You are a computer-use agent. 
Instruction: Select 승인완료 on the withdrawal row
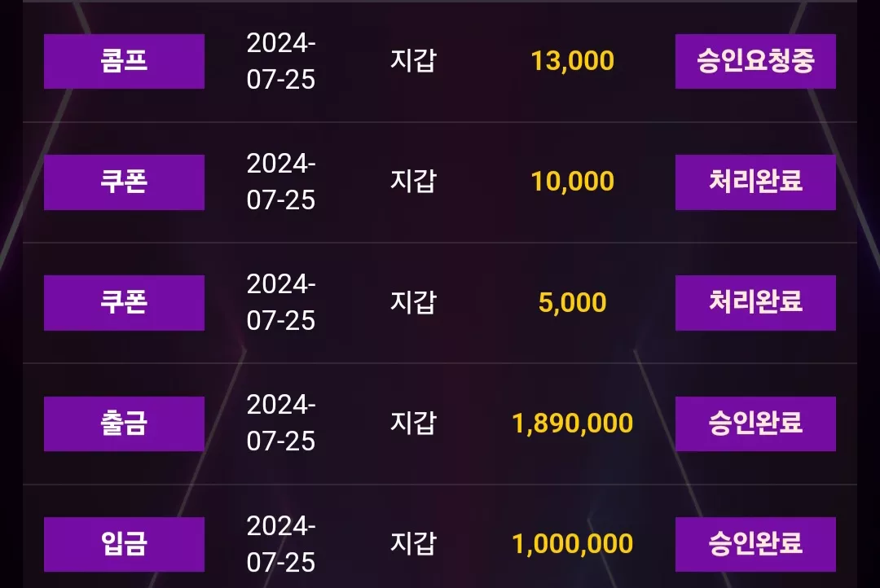click(x=755, y=423)
